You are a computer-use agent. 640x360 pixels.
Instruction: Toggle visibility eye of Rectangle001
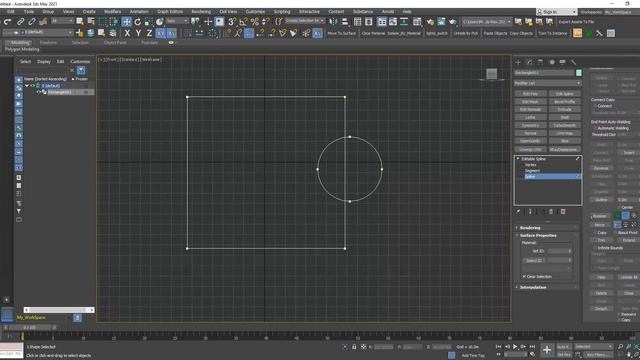tap(38, 92)
